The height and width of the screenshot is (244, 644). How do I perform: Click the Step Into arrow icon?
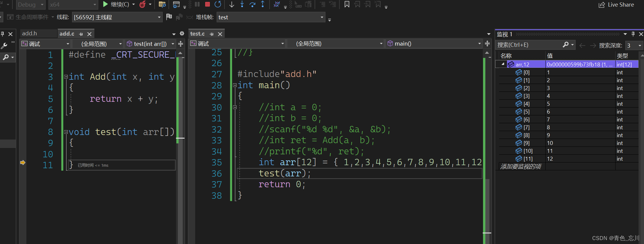pos(242,5)
